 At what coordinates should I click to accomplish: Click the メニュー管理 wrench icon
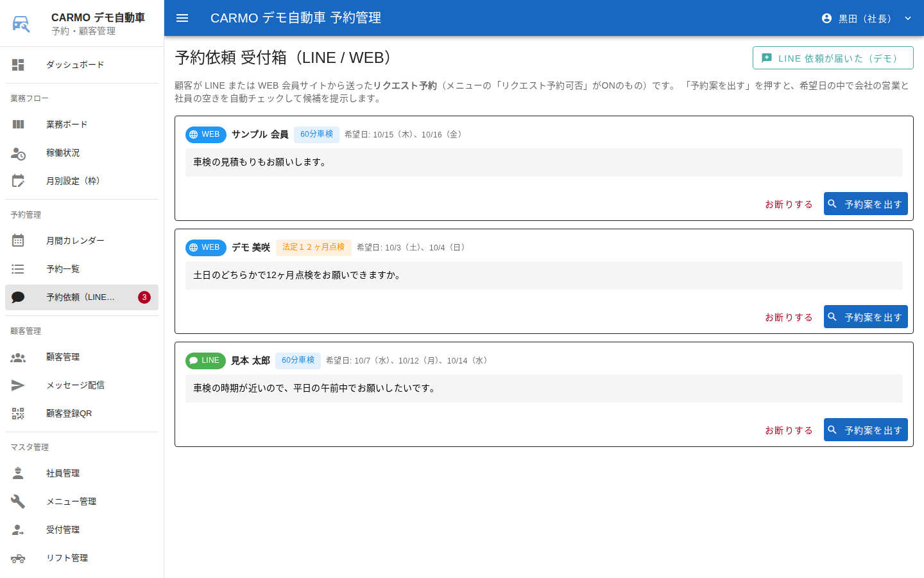[x=18, y=502]
